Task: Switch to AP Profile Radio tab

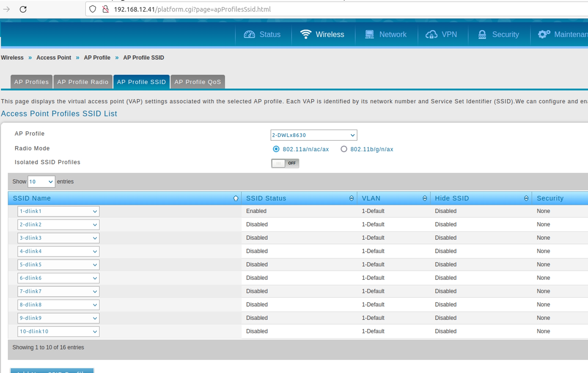Action: point(83,82)
